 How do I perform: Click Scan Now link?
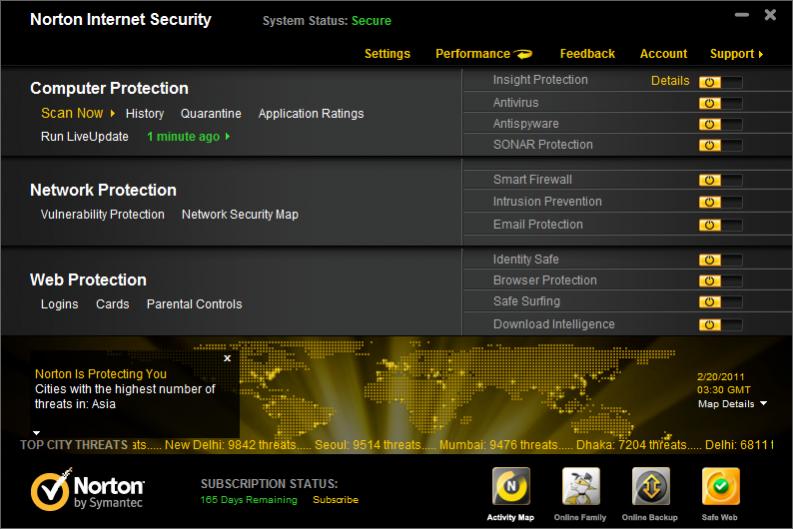coord(72,113)
